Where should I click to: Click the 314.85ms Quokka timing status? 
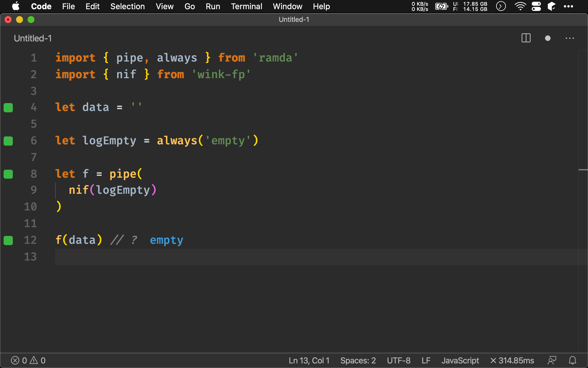pyautogui.click(x=512, y=361)
